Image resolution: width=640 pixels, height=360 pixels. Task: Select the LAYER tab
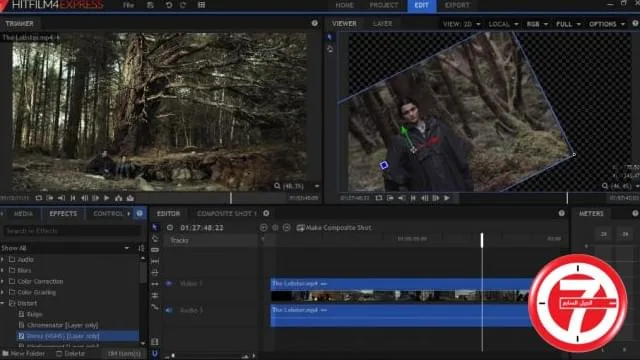coord(382,24)
